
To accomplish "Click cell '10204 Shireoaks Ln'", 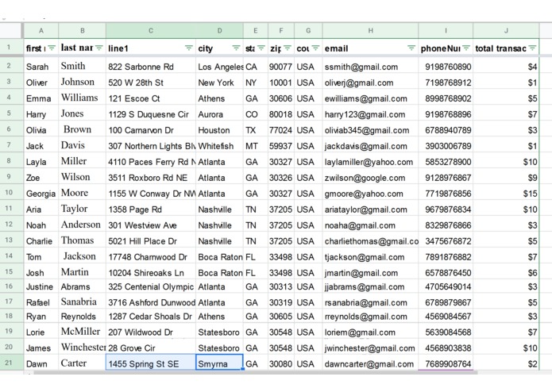I will [151, 272].
